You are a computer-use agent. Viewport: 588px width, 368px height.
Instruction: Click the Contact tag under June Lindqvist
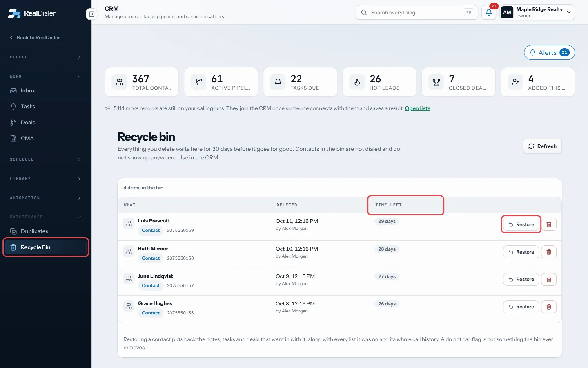point(151,286)
